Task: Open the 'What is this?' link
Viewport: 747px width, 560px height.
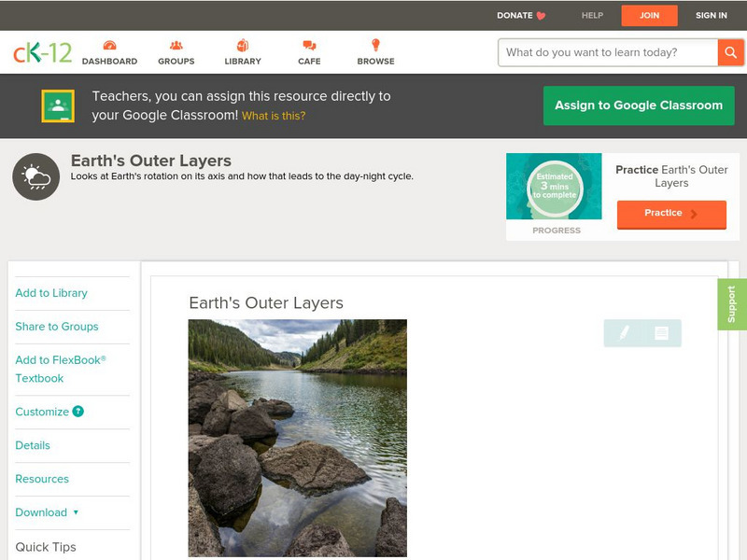Action: tap(274, 116)
